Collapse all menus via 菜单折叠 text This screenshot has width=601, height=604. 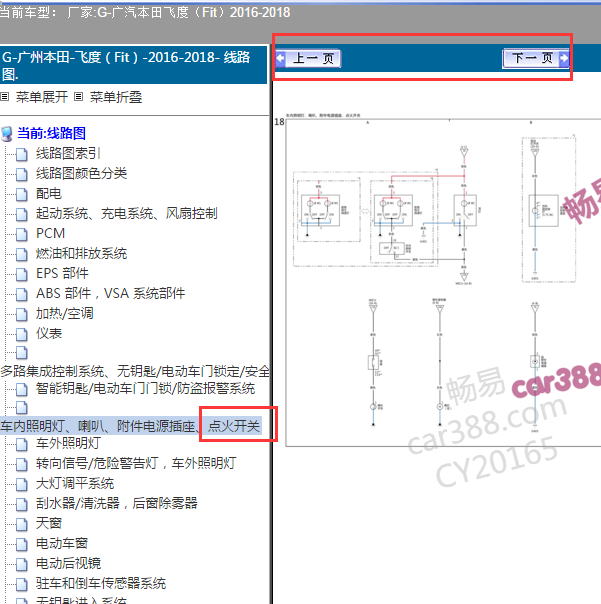116,97
